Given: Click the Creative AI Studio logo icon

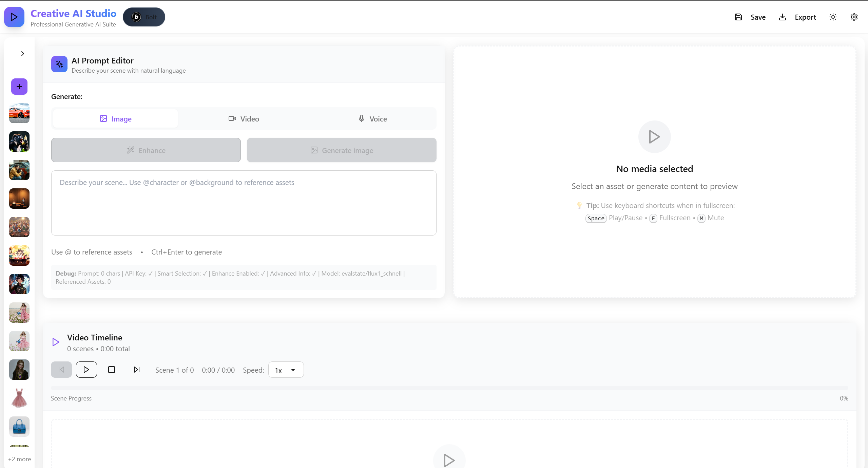Looking at the screenshot, I should pos(14,17).
